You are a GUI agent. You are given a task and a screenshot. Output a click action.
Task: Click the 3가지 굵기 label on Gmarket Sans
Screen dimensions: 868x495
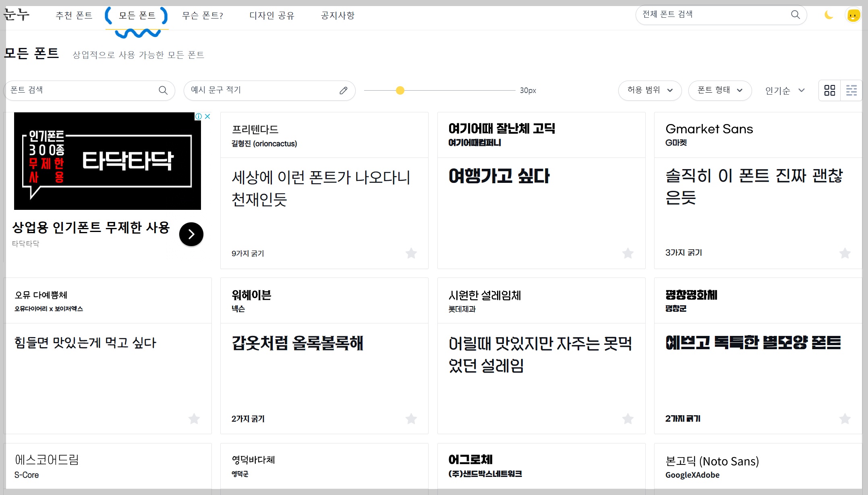point(683,253)
